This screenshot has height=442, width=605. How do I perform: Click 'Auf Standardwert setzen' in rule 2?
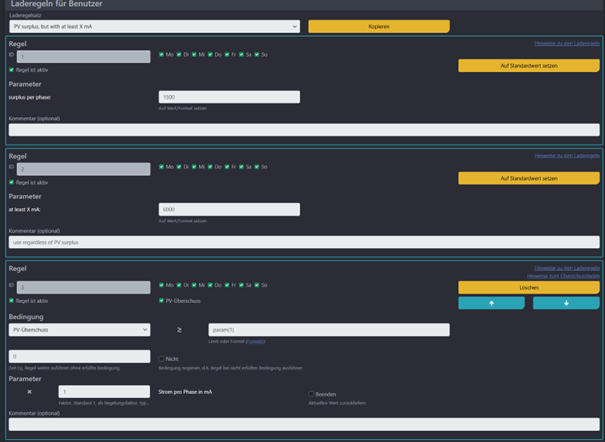(x=529, y=178)
